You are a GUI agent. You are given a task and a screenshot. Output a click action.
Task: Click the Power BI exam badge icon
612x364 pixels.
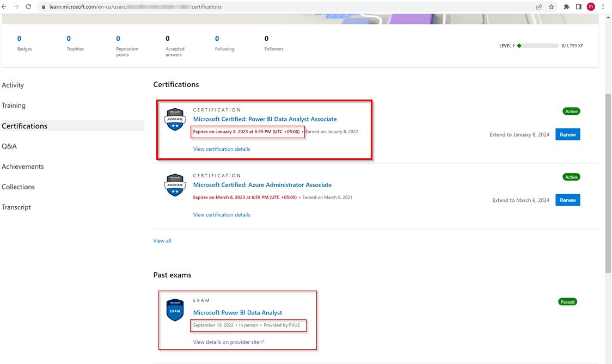click(175, 310)
